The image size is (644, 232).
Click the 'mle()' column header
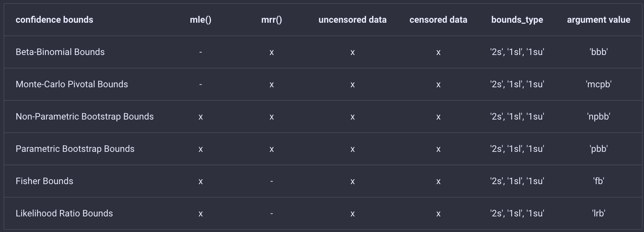(201, 20)
